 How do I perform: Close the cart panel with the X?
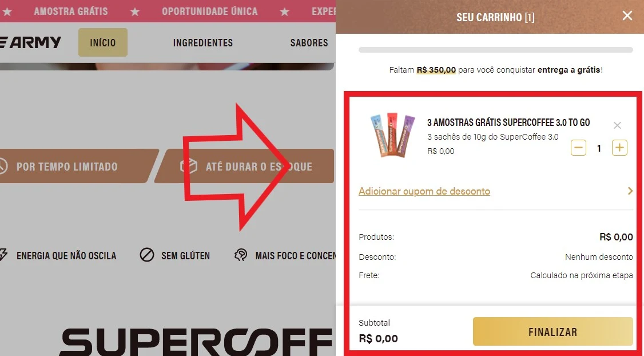pos(627,15)
